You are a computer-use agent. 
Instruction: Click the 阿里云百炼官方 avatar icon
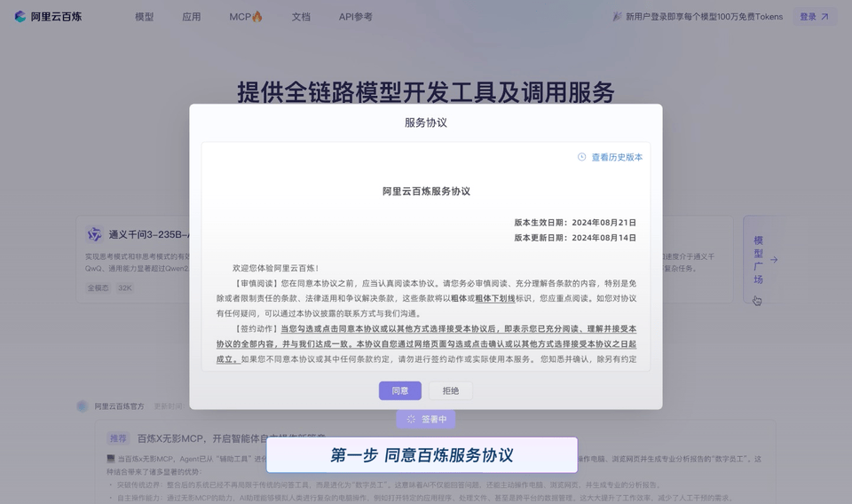(x=82, y=406)
